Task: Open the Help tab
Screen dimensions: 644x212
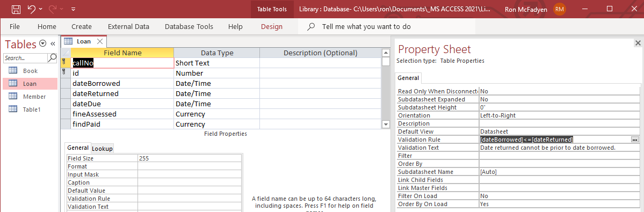Action: [235, 26]
